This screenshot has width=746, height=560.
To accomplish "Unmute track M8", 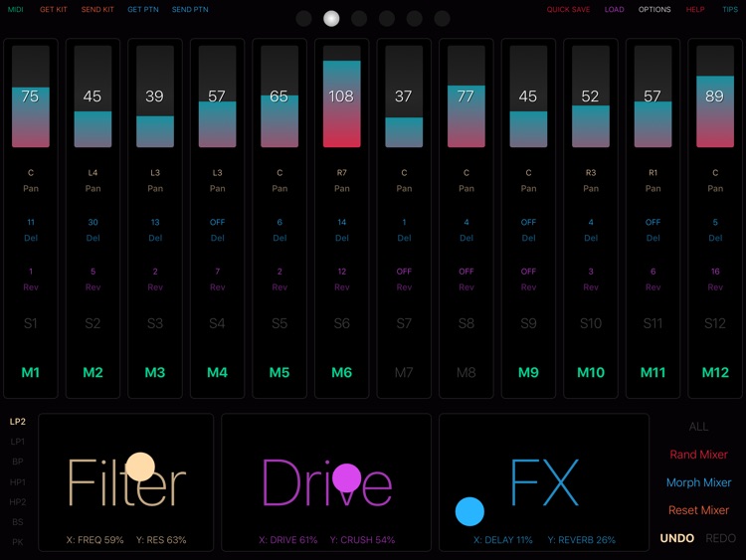I will click(x=466, y=372).
